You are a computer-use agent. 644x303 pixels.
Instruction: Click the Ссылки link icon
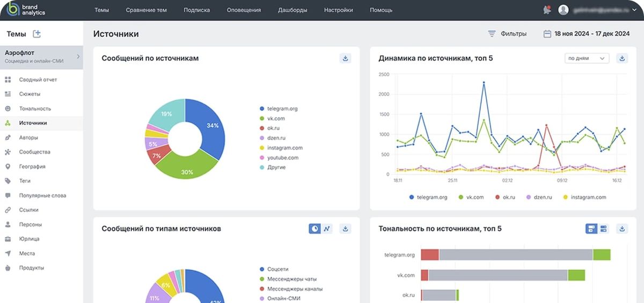coord(8,210)
